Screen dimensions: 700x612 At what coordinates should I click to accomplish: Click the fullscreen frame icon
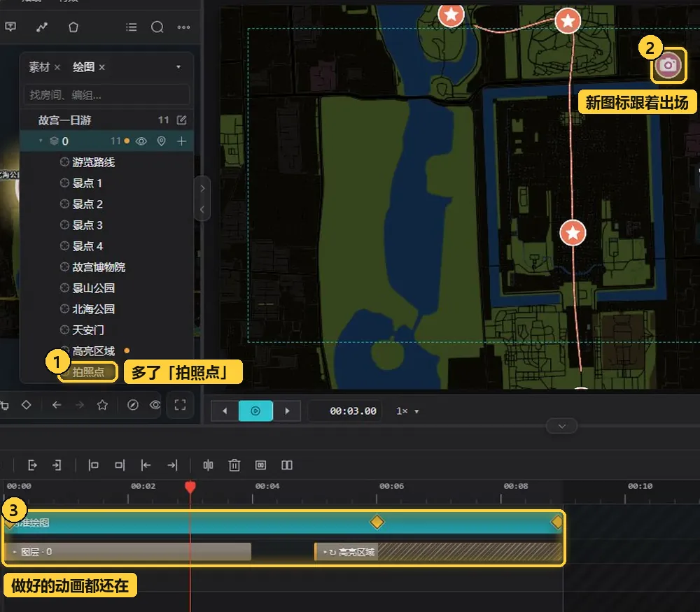click(181, 405)
